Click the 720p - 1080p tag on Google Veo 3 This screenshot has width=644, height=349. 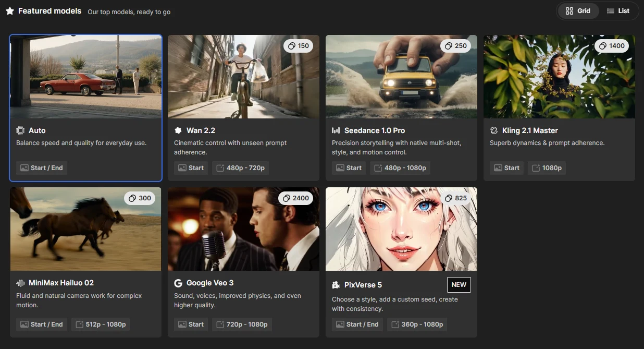[x=242, y=324]
